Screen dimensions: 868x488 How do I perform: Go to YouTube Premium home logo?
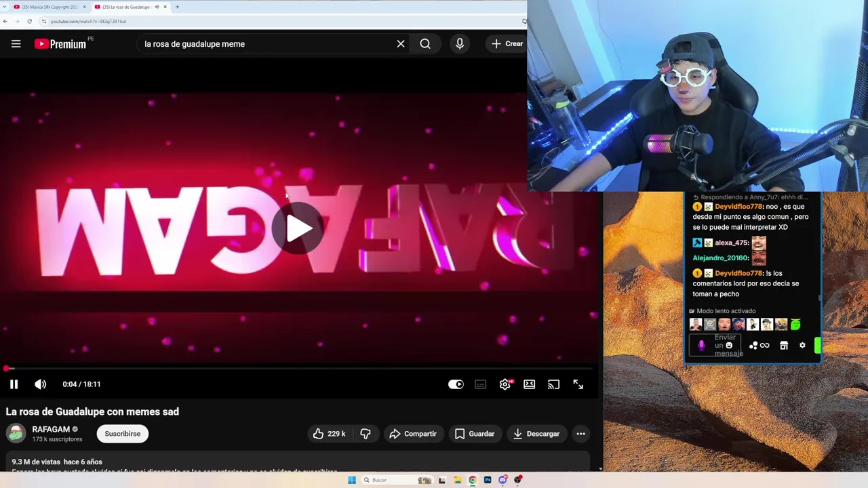pyautogui.click(x=60, y=44)
